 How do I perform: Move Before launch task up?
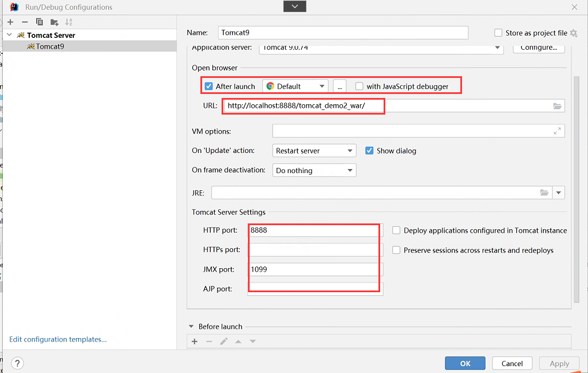(x=238, y=341)
